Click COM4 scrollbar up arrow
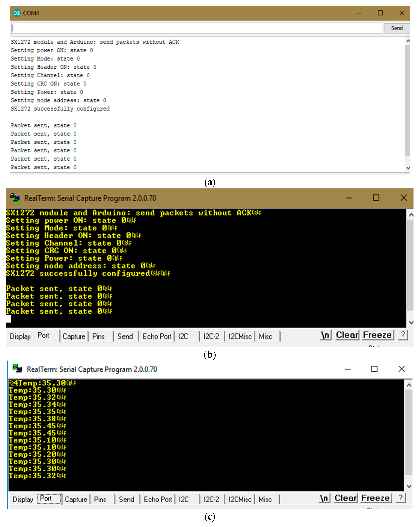This screenshot has height=527, width=420. point(408,41)
